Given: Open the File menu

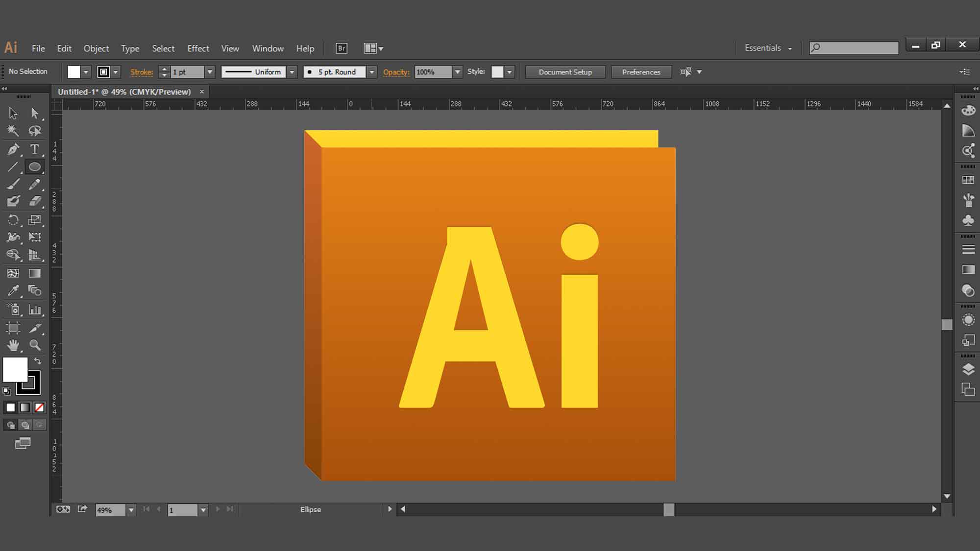Looking at the screenshot, I should 38,48.
